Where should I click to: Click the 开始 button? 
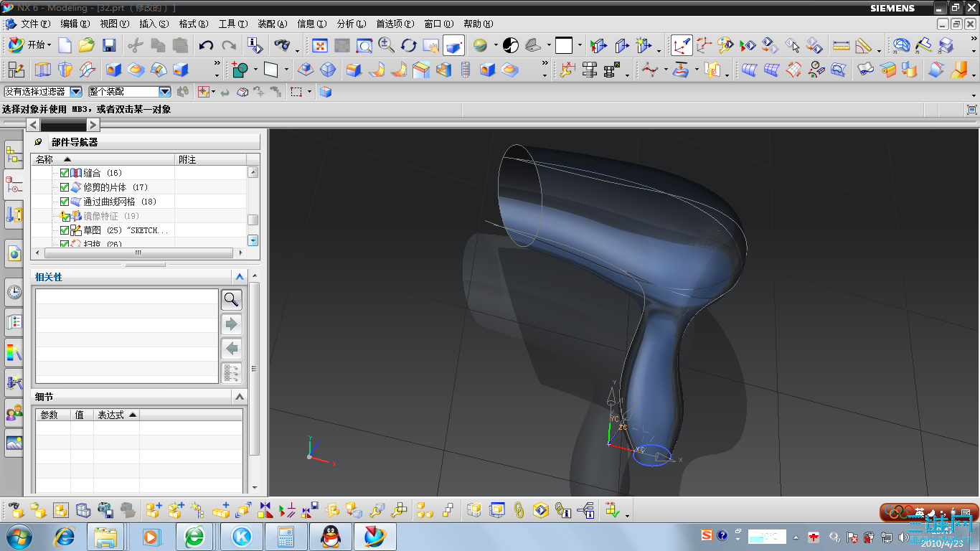pyautogui.click(x=29, y=45)
